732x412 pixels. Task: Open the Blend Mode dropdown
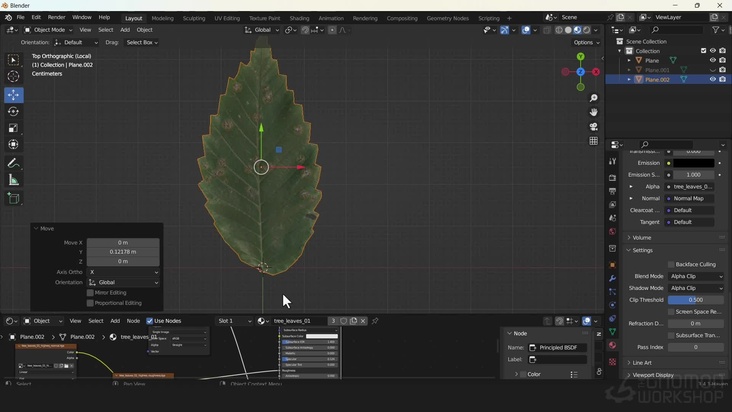point(694,276)
